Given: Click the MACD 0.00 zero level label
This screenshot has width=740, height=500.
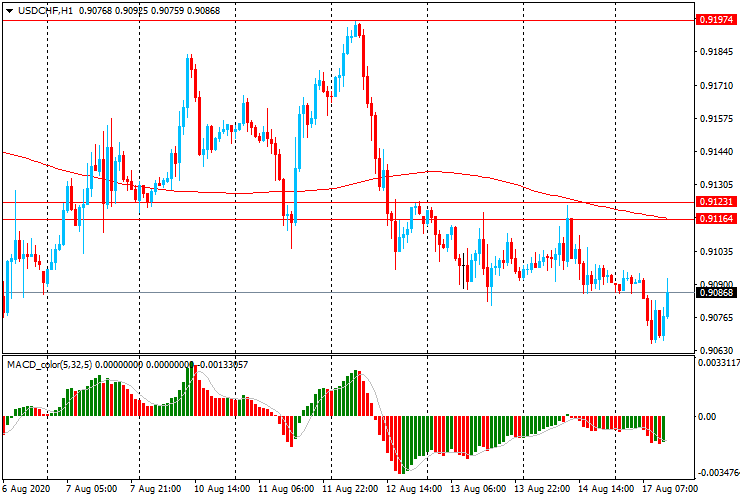Looking at the screenshot, I should (x=709, y=417).
